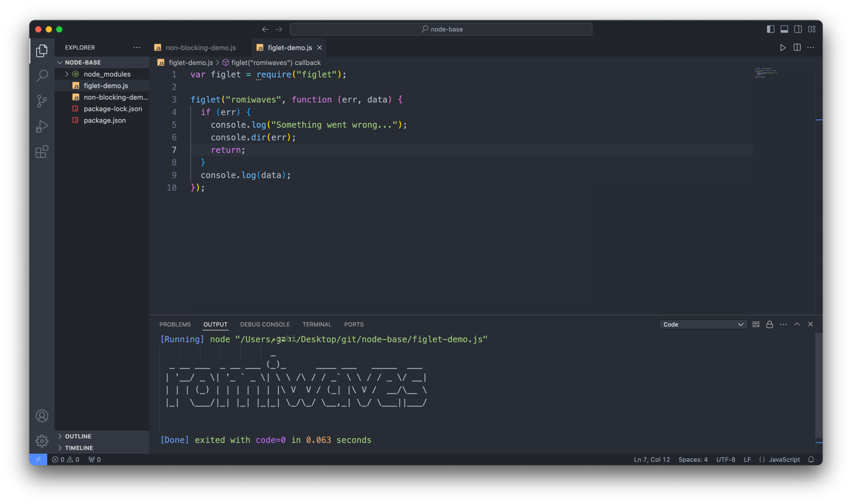Image resolution: width=852 pixels, height=504 pixels.
Task: Open package.json from the file tree
Action: pos(102,120)
